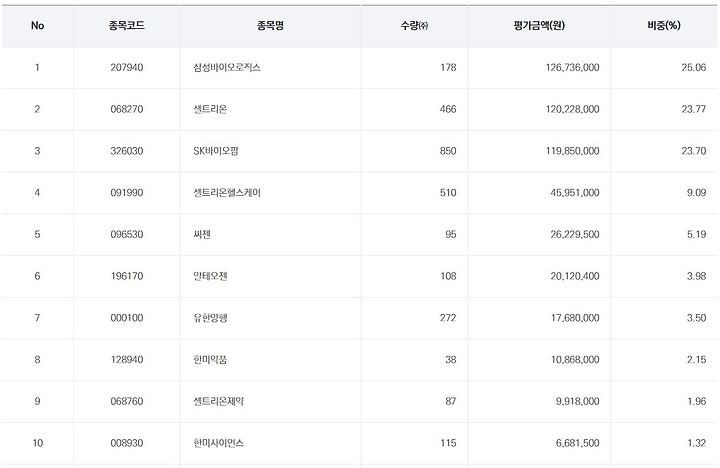The width and height of the screenshot is (720, 468).
Task: Click weight value 9.09
Action: [x=697, y=193]
